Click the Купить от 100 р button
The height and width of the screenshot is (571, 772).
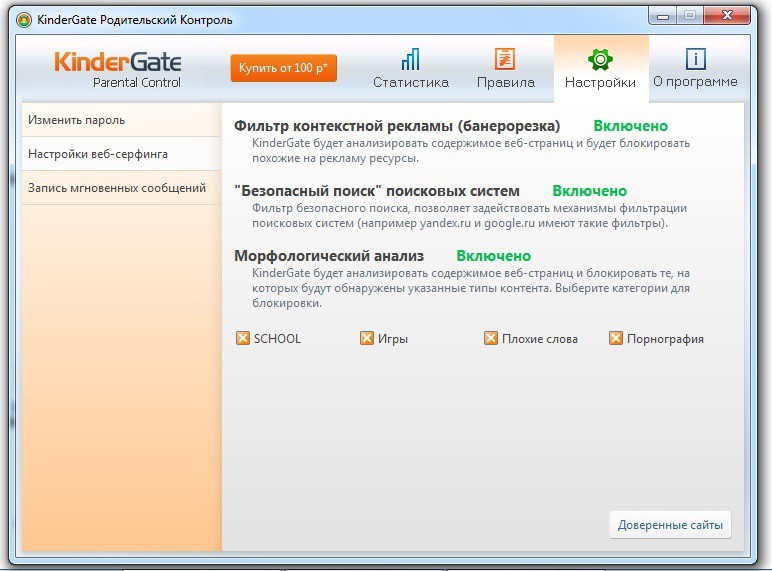(x=284, y=68)
